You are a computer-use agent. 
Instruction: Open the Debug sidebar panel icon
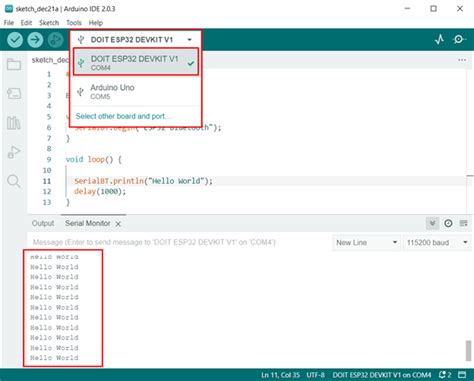pyautogui.click(x=14, y=152)
